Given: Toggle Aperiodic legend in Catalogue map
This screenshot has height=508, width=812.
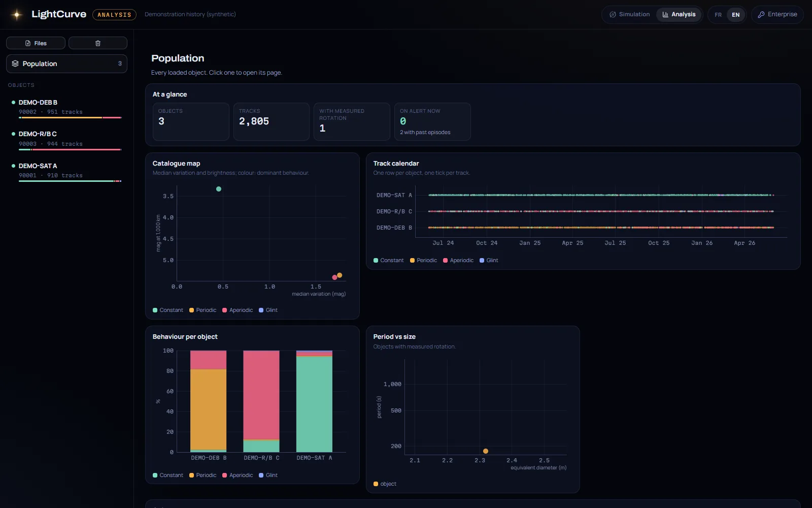Looking at the screenshot, I should pyautogui.click(x=238, y=310).
